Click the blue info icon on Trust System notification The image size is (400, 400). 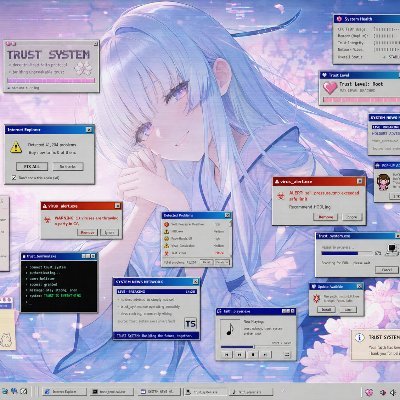click(x=359, y=337)
